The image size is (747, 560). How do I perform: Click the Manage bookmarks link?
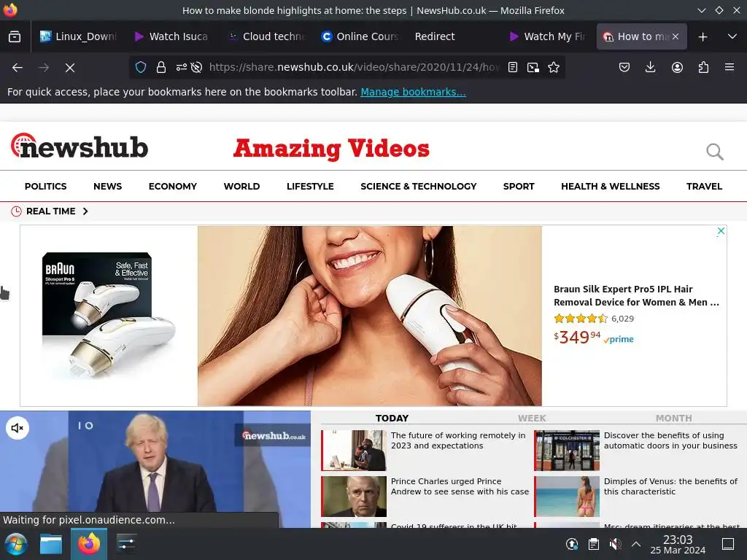pos(413,92)
